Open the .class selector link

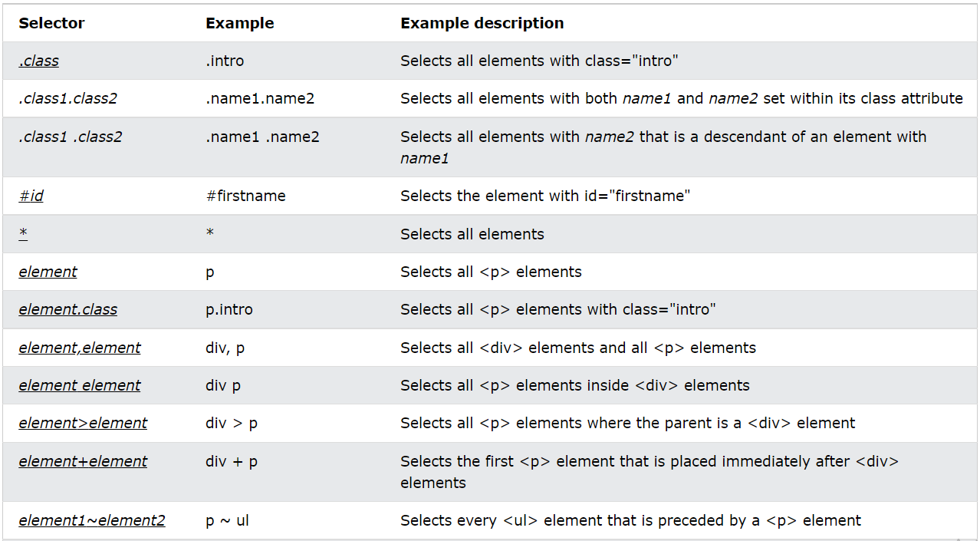38,61
